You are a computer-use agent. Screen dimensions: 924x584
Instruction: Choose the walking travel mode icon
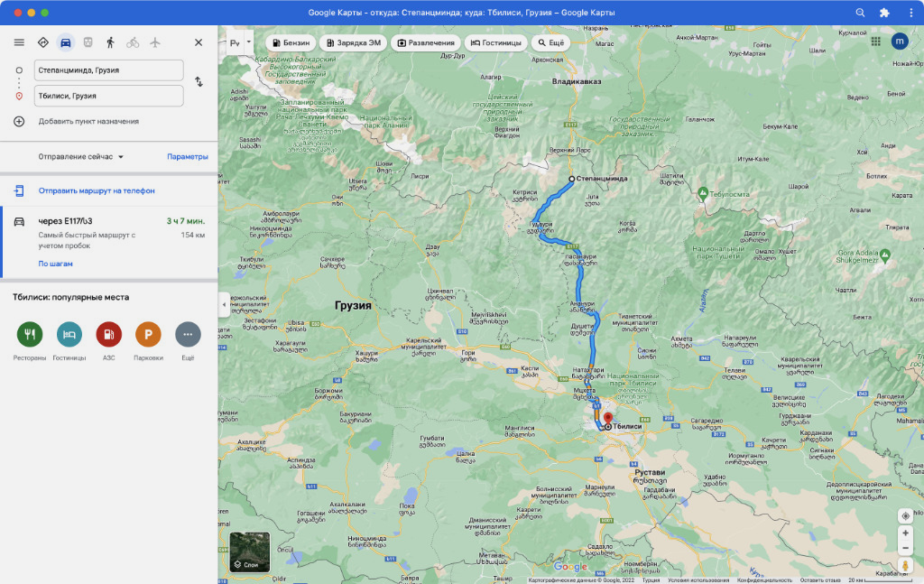coord(110,42)
